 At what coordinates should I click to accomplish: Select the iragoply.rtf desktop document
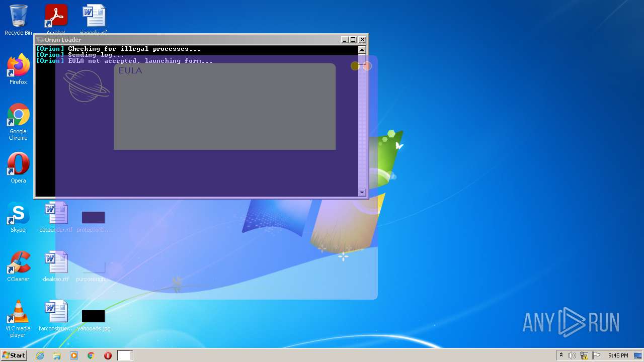coord(94,19)
